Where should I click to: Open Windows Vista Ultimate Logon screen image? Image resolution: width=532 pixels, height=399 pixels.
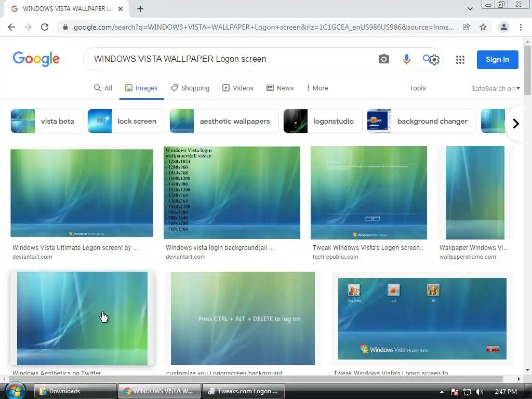[82, 193]
